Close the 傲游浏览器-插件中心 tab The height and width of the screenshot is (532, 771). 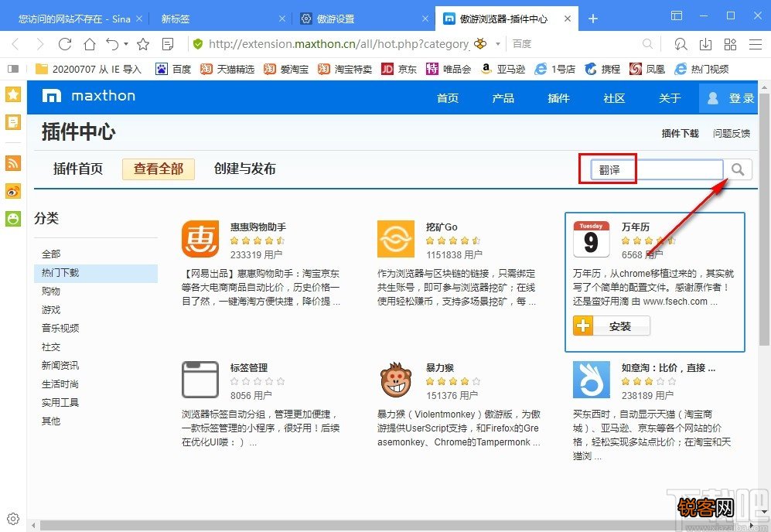(568, 19)
